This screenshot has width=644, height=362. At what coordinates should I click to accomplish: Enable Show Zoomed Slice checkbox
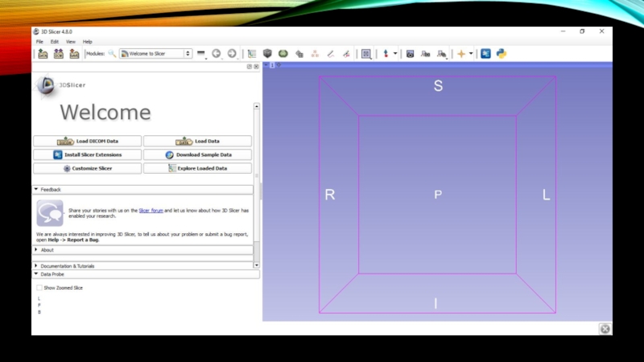click(x=39, y=287)
